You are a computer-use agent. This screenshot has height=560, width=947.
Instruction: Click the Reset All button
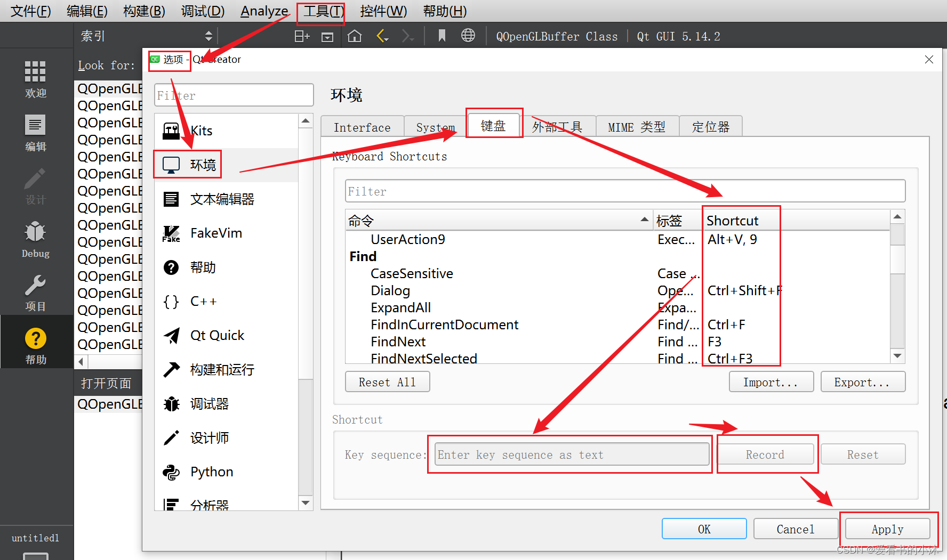tap(387, 382)
